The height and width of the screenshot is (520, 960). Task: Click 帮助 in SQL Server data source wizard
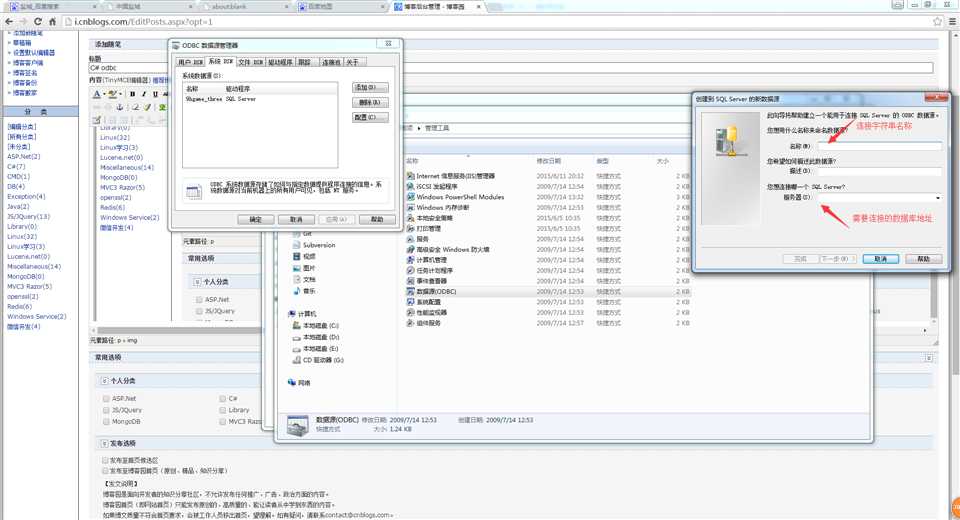click(x=923, y=259)
